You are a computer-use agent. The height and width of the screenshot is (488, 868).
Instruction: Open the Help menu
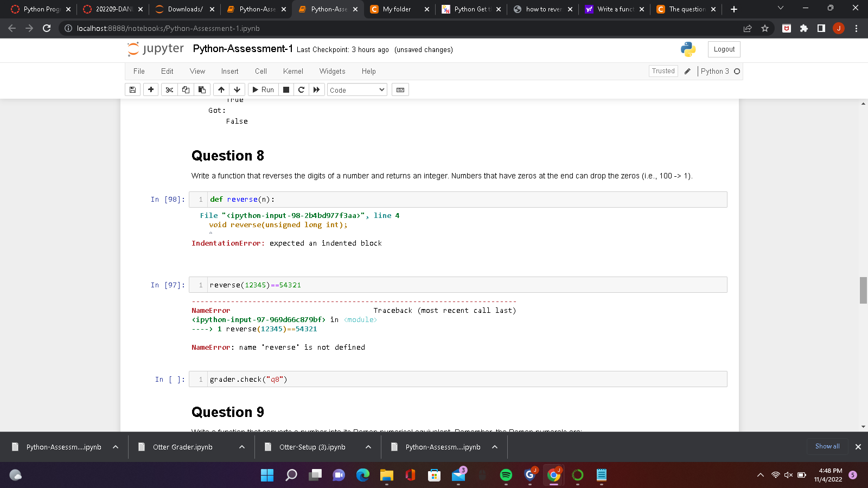tap(369, 71)
